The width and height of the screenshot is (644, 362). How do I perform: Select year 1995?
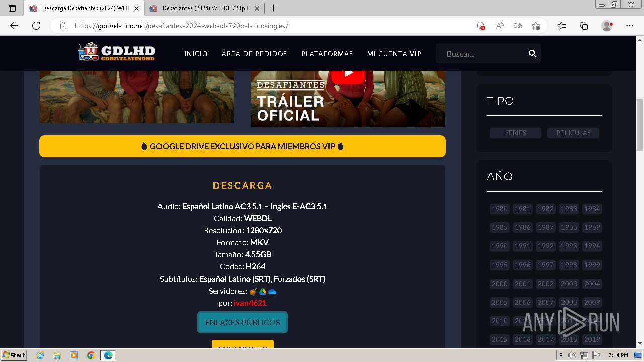pyautogui.click(x=499, y=265)
